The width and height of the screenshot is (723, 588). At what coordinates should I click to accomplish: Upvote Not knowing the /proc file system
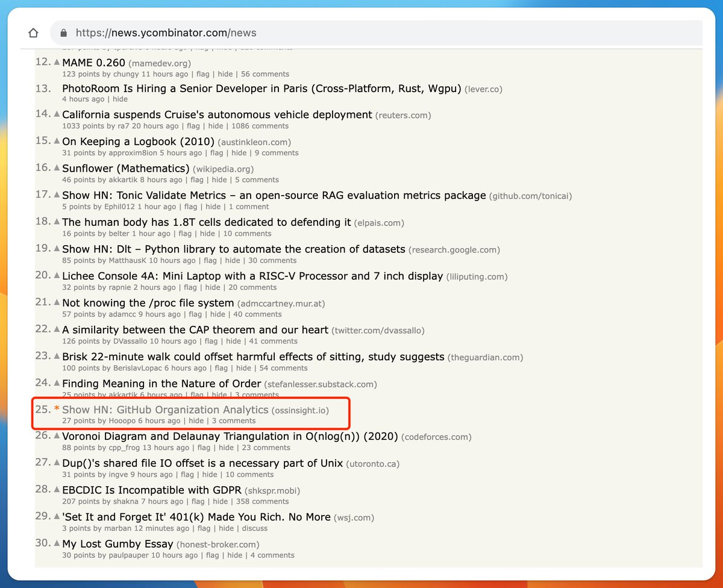pyautogui.click(x=57, y=302)
